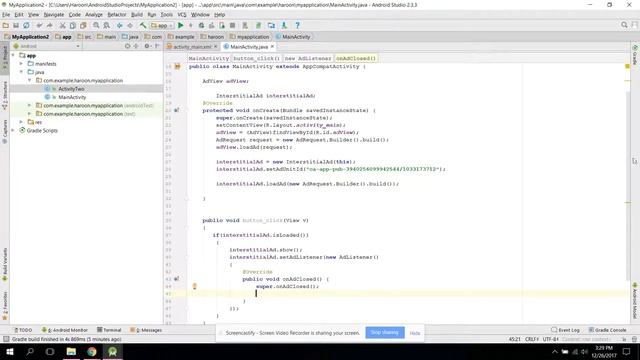Expand the res folder
The width and height of the screenshot is (640, 360).
click(21, 122)
